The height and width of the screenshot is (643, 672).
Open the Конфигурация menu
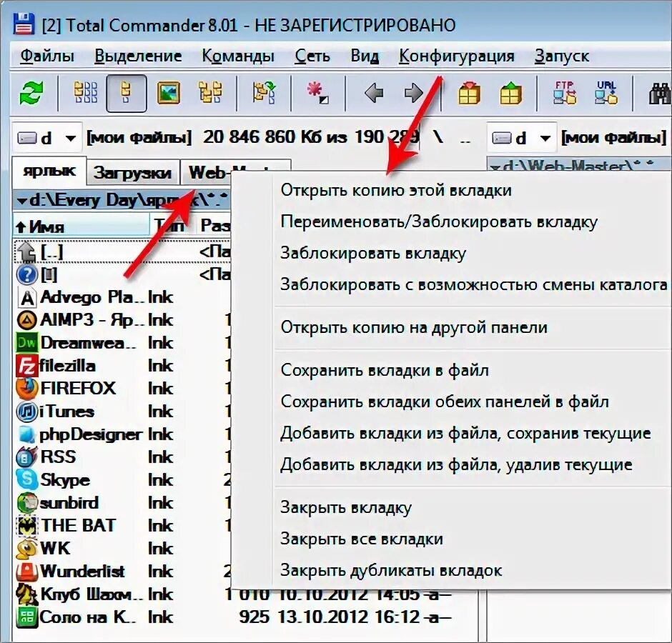(x=456, y=56)
